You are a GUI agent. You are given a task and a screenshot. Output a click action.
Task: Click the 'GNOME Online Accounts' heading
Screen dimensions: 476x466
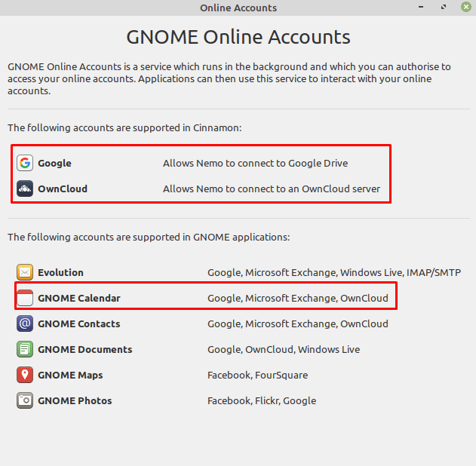click(238, 37)
